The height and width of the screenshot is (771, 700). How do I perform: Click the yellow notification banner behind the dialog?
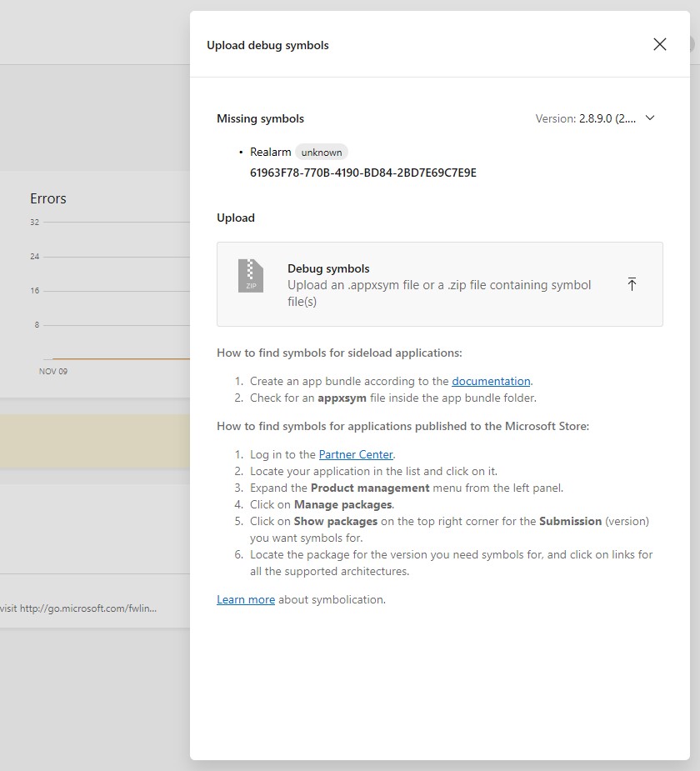92,441
